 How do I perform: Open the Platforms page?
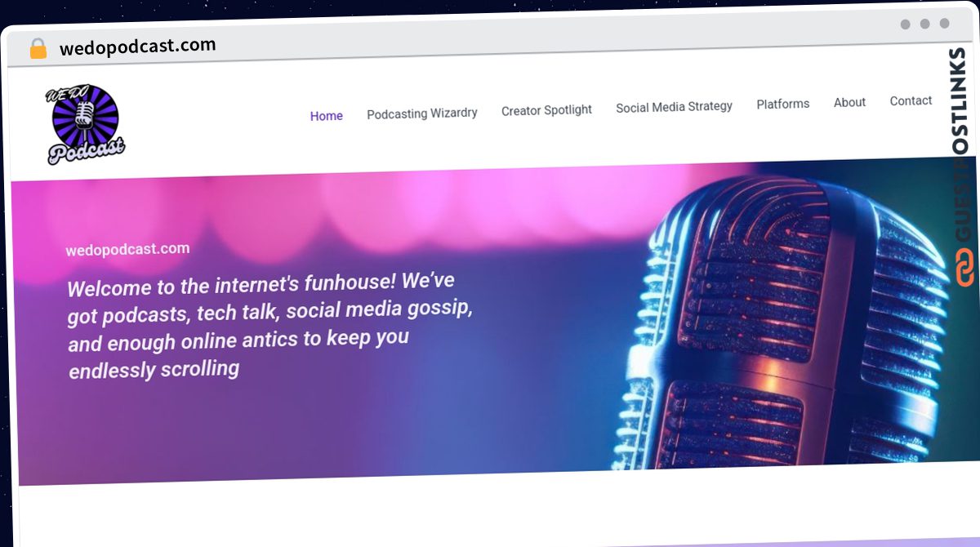(782, 104)
